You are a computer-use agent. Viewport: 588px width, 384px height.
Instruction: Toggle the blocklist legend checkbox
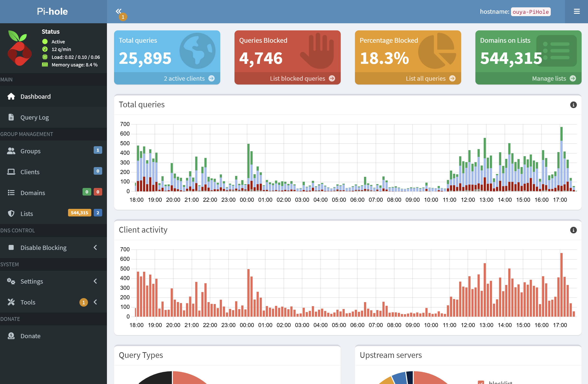pyautogui.click(x=481, y=382)
